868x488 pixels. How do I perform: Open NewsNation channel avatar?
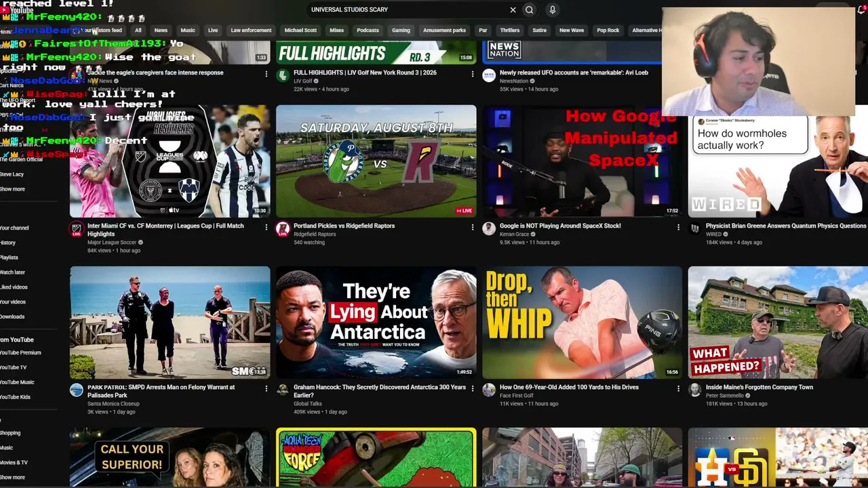pyautogui.click(x=489, y=75)
